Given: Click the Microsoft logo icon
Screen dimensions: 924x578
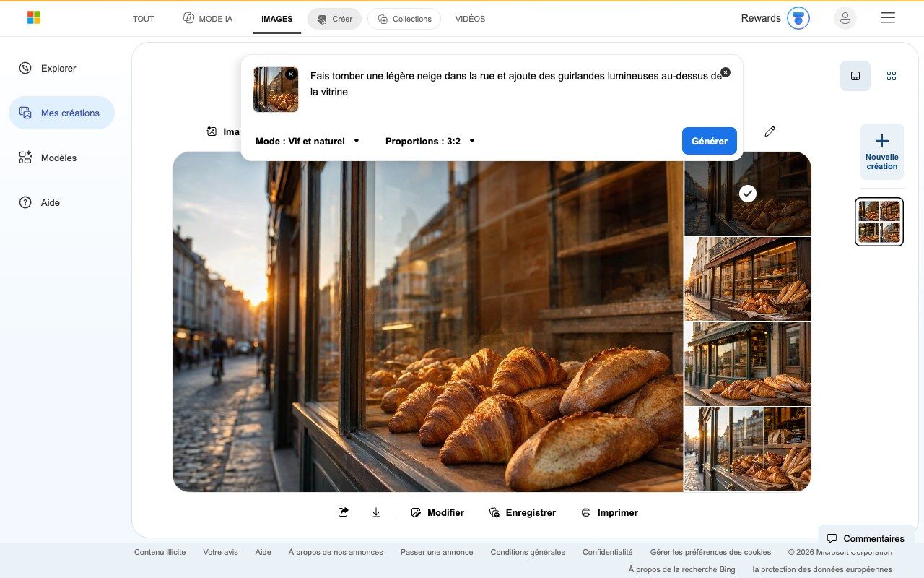Looking at the screenshot, I should point(34,18).
